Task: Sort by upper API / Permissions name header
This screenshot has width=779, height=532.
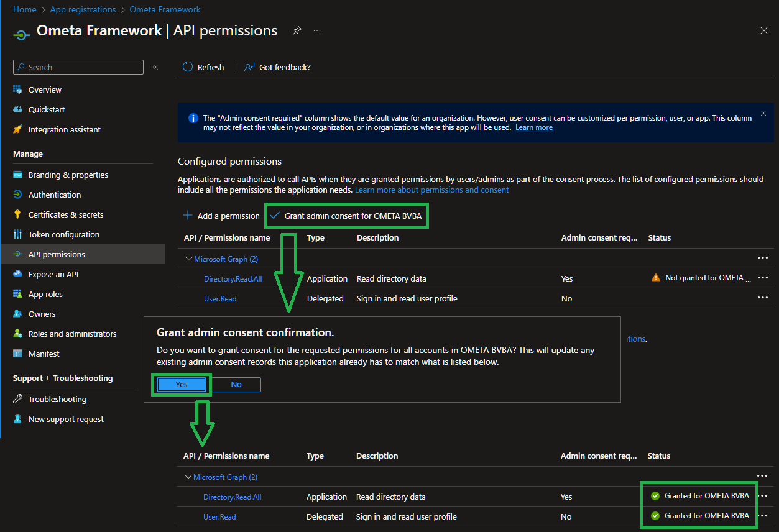Action: [x=227, y=237]
